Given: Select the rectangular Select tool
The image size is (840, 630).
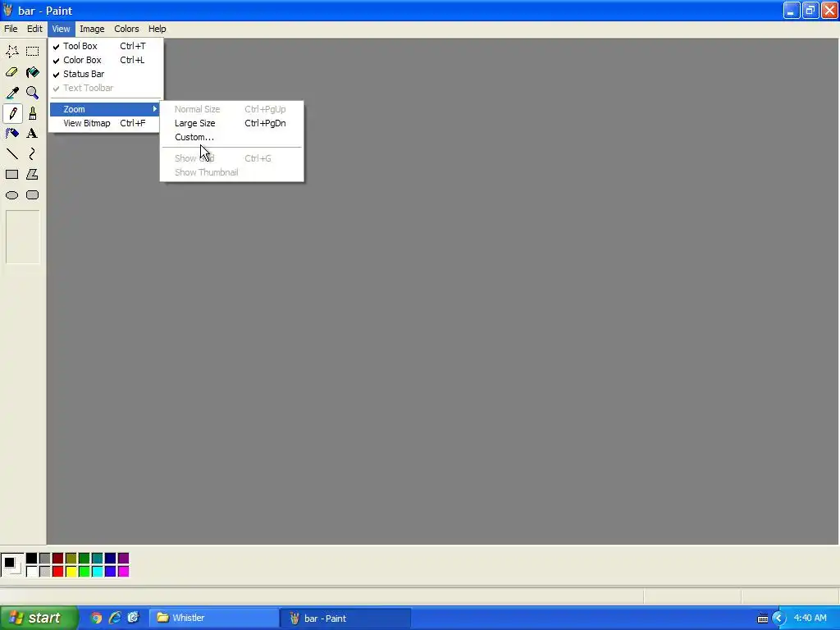Looking at the screenshot, I should [33, 52].
